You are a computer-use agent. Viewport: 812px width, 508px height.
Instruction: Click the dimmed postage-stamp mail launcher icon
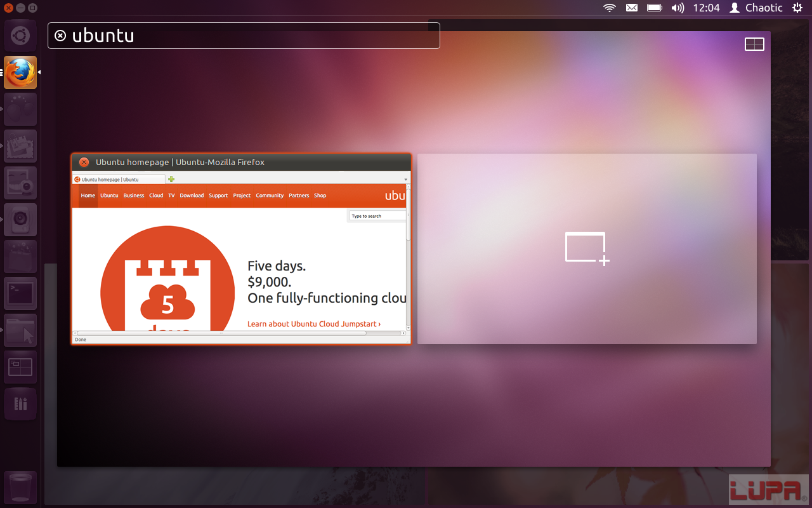coord(20,146)
